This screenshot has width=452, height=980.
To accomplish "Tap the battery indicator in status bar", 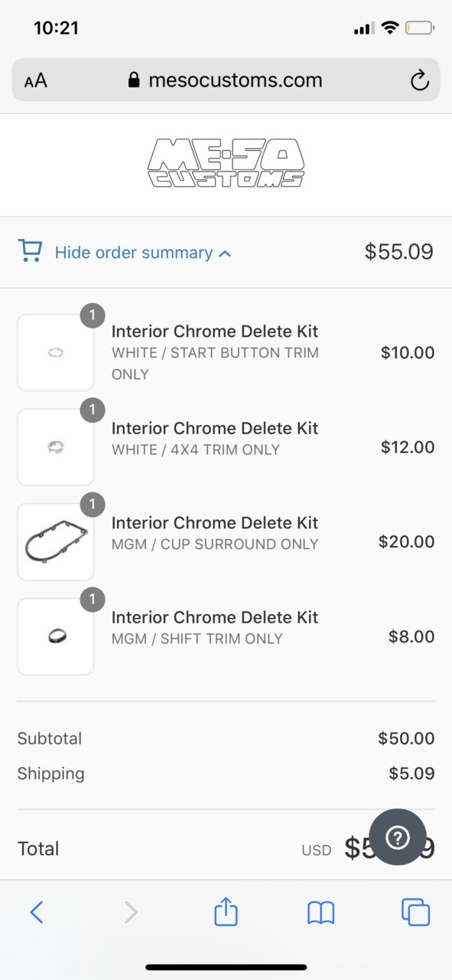I will coord(420,28).
